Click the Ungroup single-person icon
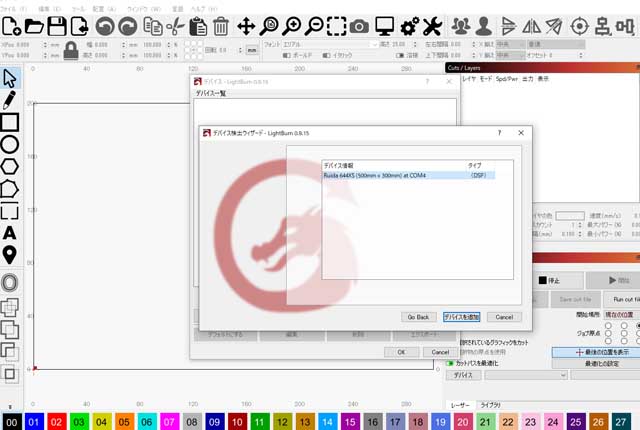 pyautogui.click(x=484, y=27)
